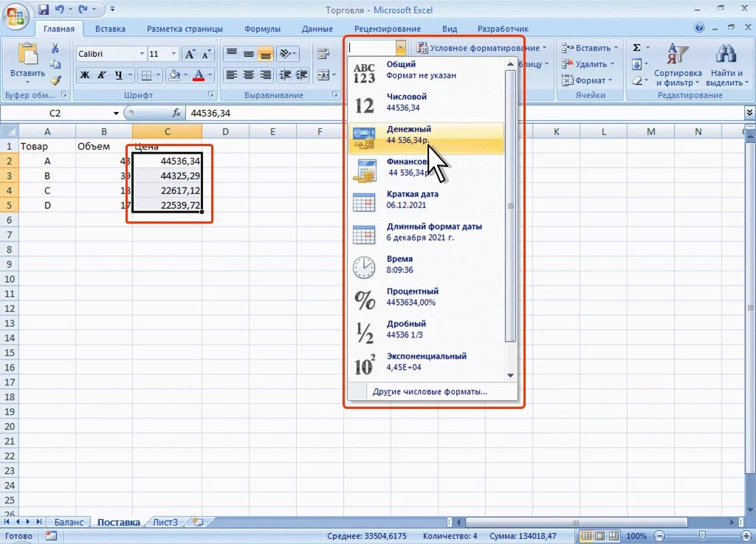Switch to the Баланс sheet tab
Image resolution: width=756 pixels, height=544 pixels.
pyautogui.click(x=69, y=522)
